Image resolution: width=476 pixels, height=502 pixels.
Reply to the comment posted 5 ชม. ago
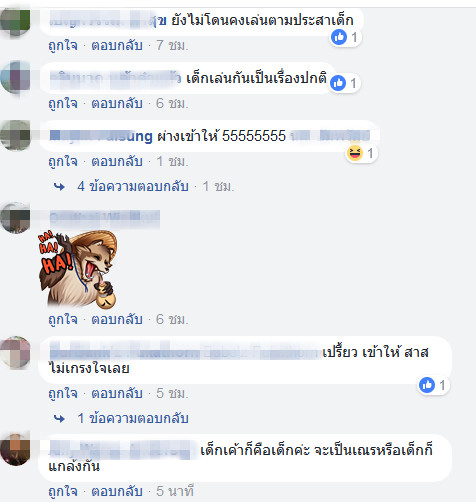click(117, 393)
